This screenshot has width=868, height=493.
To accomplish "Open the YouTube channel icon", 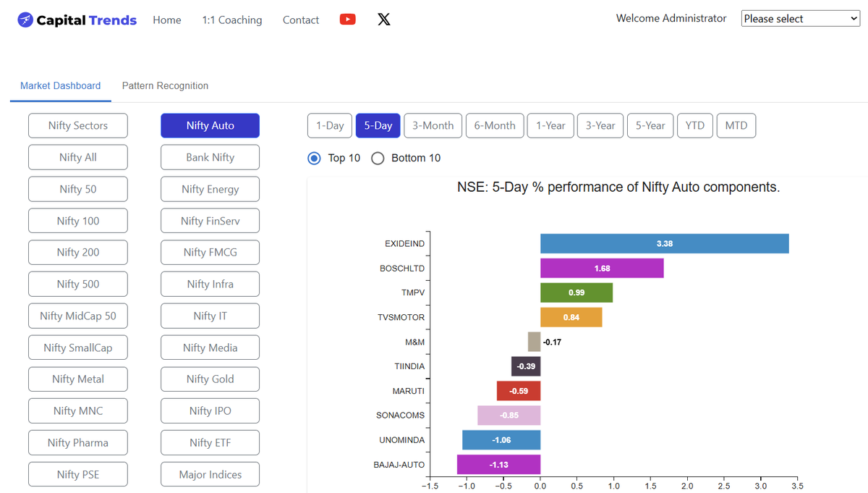I will coord(348,20).
